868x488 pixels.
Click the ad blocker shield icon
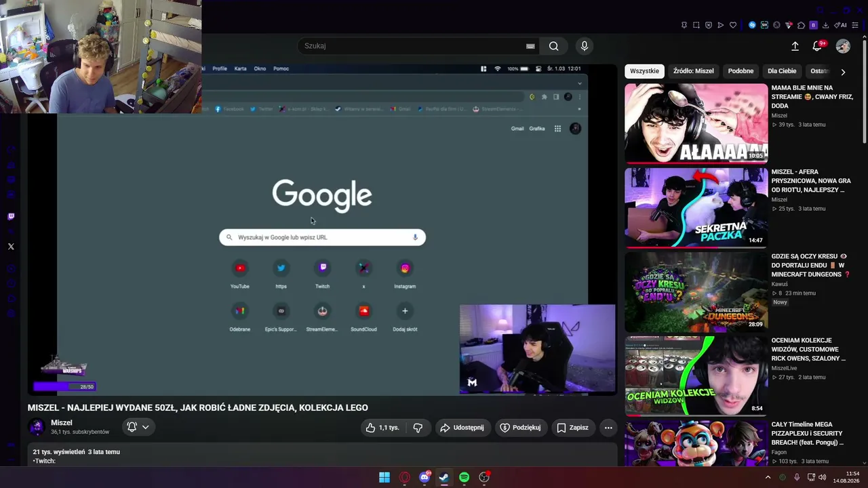tap(709, 25)
